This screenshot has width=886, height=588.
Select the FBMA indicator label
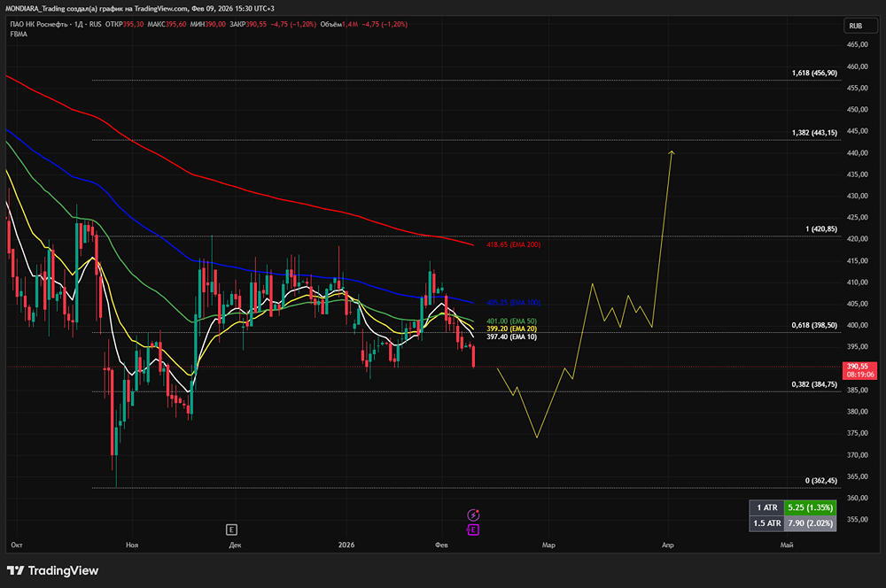[x=19, y=34]
